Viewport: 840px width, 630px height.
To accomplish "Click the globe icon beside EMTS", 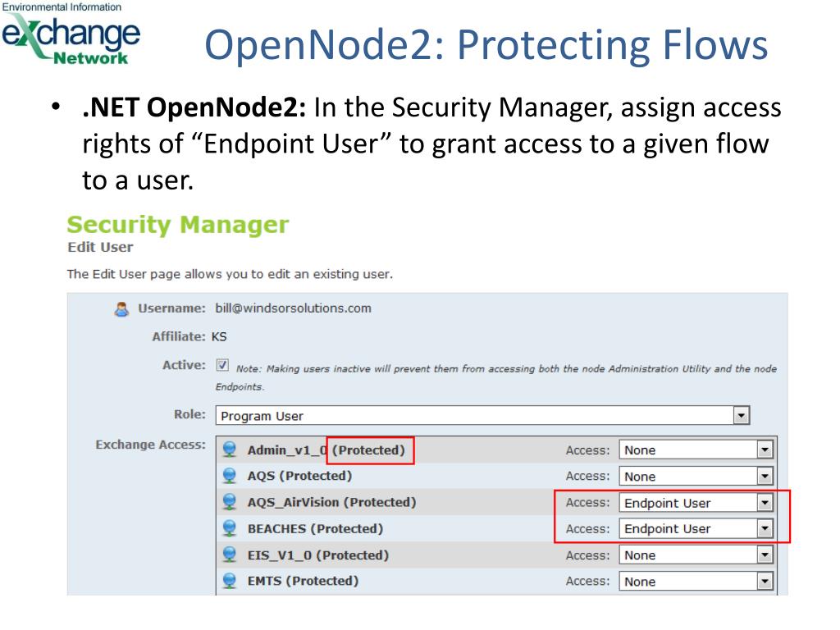I will [x=230, y=581].
